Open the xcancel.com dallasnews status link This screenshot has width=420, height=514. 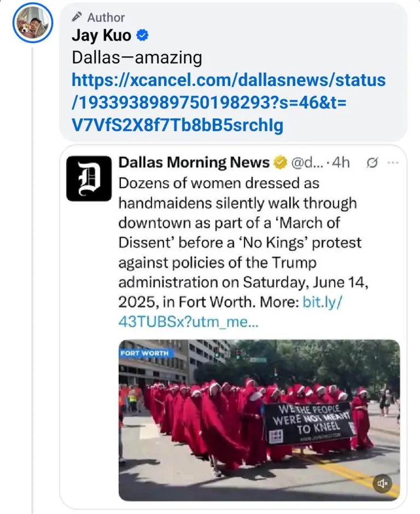(229, 103)
